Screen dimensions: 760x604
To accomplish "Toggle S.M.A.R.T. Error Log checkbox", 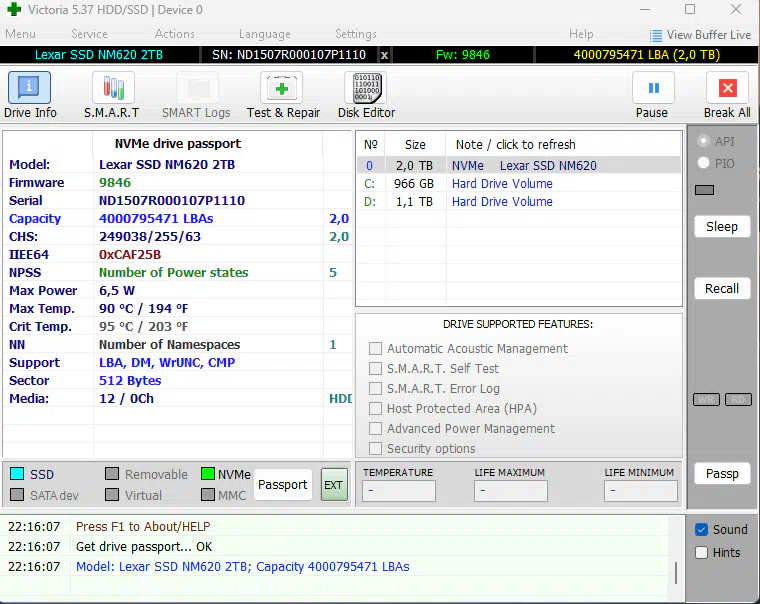I will [x=375, y=389].
